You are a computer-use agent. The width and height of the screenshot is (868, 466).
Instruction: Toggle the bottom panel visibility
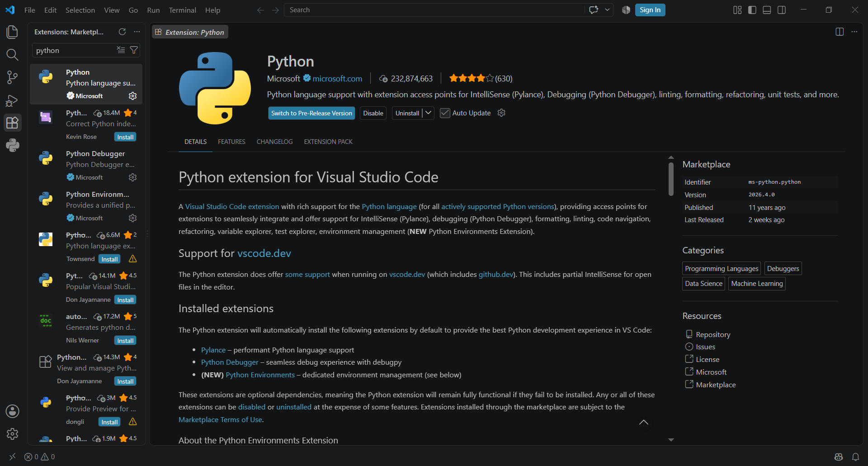point(767,10)
